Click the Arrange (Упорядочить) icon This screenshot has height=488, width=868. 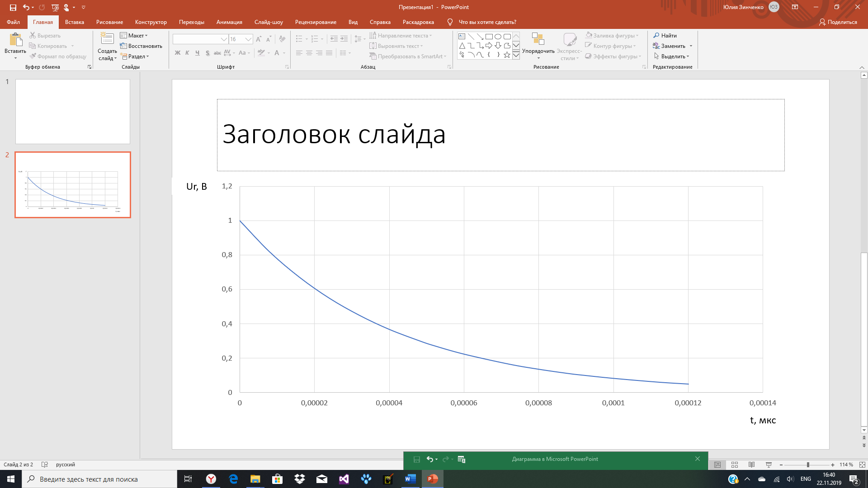[538, 39]
